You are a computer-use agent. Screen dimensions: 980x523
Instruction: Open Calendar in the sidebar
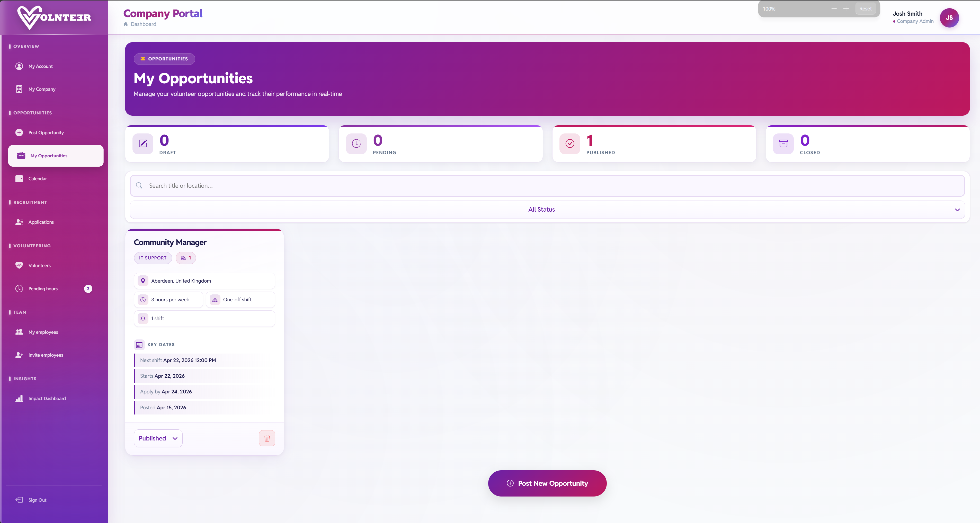pos(56,179)
